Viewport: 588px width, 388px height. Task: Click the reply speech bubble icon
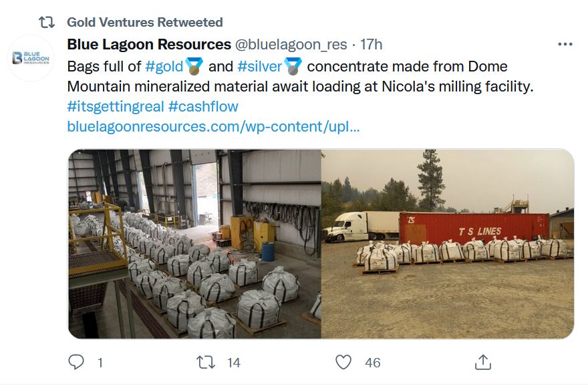(77, 362)
